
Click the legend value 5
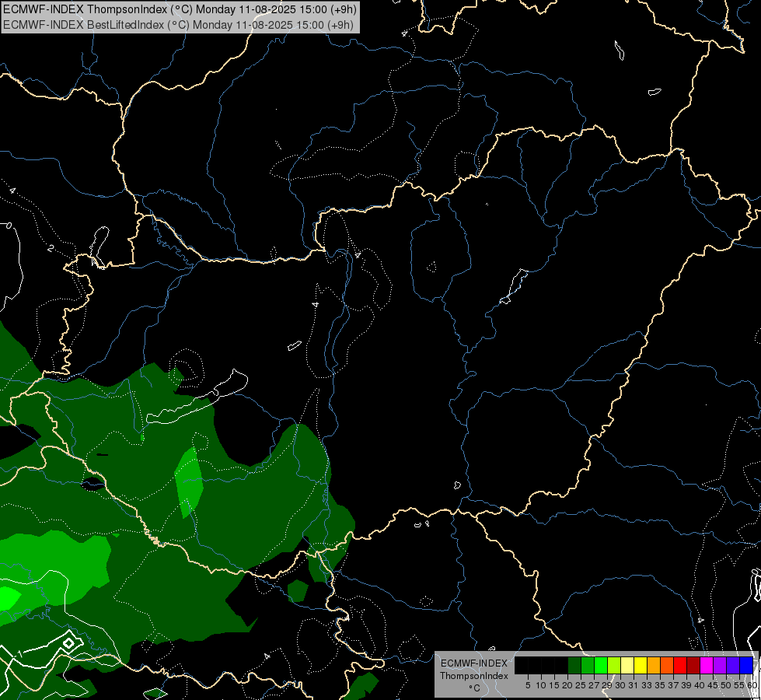[x=528, y=685]
